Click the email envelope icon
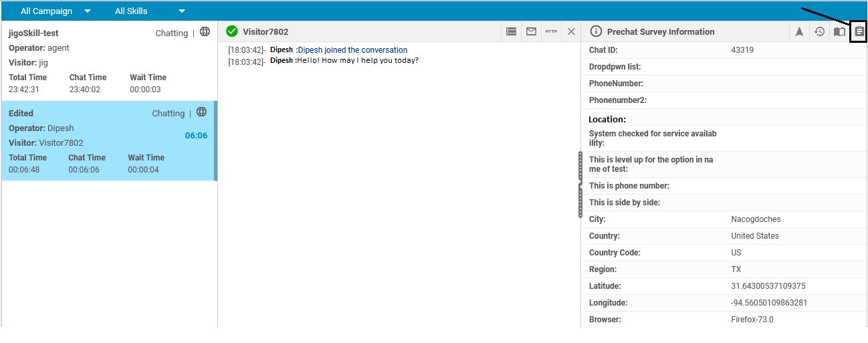The height and width of the screenshot is (343, 868). (531, 31)
